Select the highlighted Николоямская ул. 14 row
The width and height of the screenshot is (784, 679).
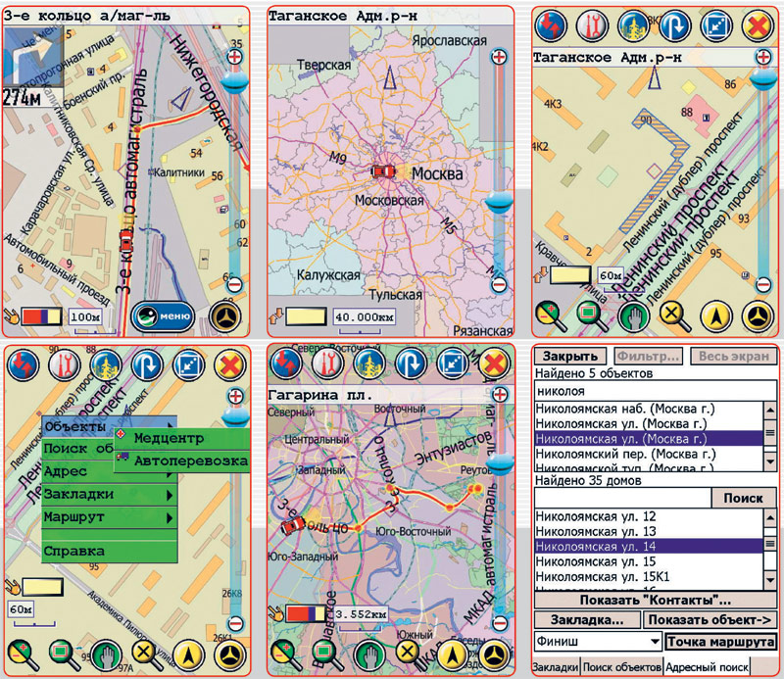coord(649,547)
